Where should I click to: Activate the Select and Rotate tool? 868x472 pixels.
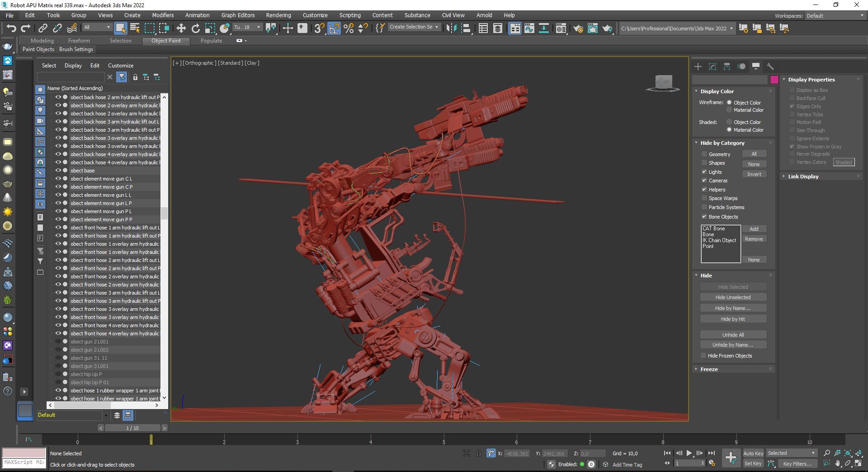coord(195,29)
